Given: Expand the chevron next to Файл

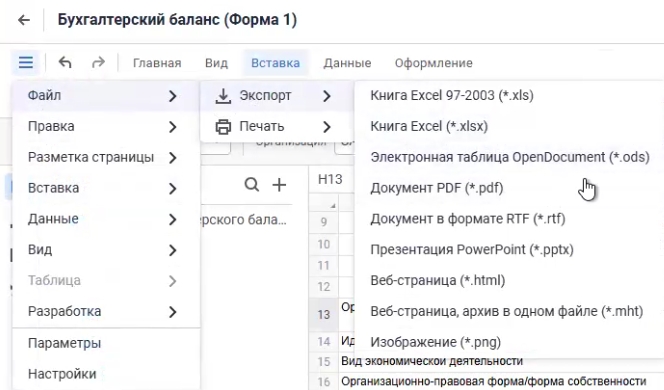Looking at the screenshot, I should [172, 96].
